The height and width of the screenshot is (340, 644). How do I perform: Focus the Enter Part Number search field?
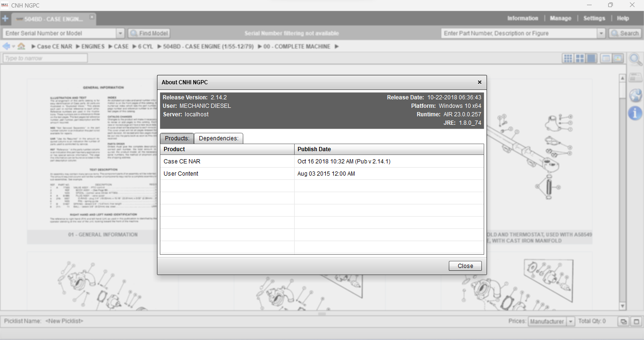tap(519, 33)
